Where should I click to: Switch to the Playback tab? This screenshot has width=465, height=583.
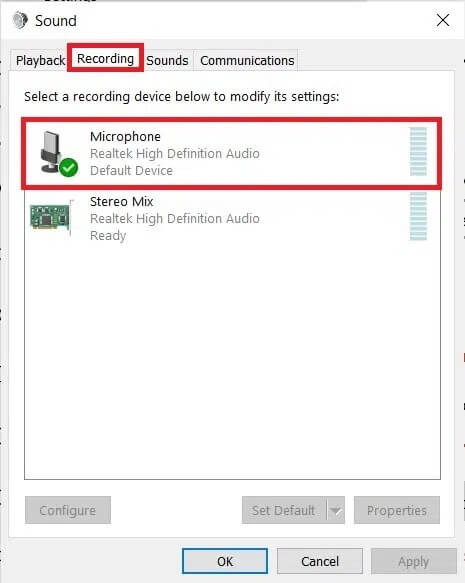[40, 60]
